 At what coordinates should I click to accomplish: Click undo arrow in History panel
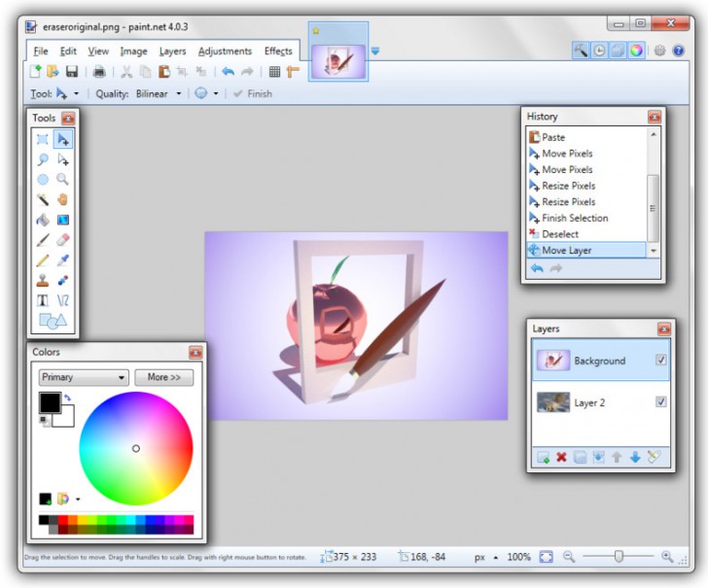pyautogui.click(x=537, y=268)
